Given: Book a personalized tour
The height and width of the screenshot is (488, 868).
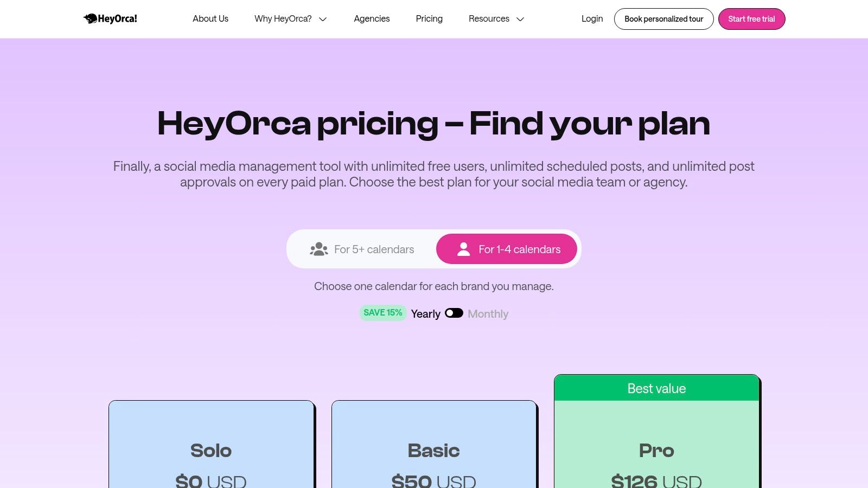Looking at the screenshot, I should click(x=663, y=18).
